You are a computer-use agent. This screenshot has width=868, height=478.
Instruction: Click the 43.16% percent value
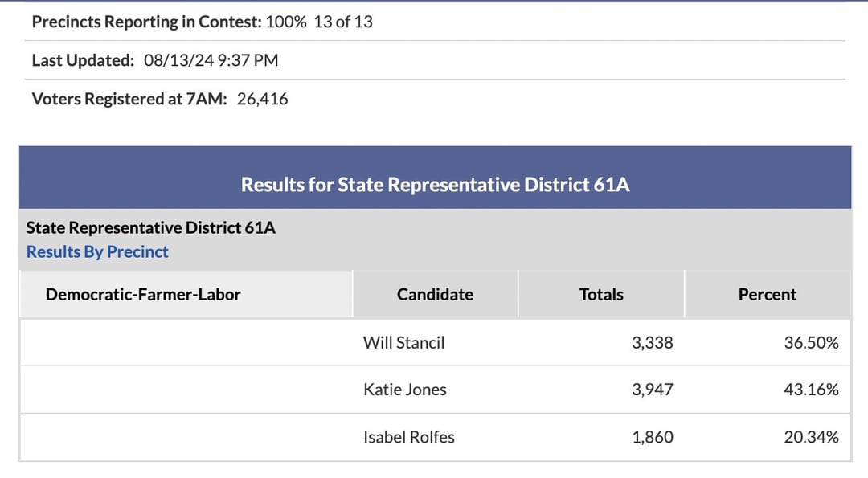tap(811, 390)
